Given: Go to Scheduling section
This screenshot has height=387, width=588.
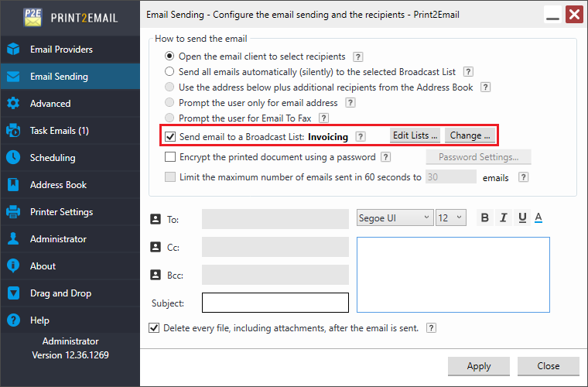Looking at the screenshot, I should coord(53,158).
